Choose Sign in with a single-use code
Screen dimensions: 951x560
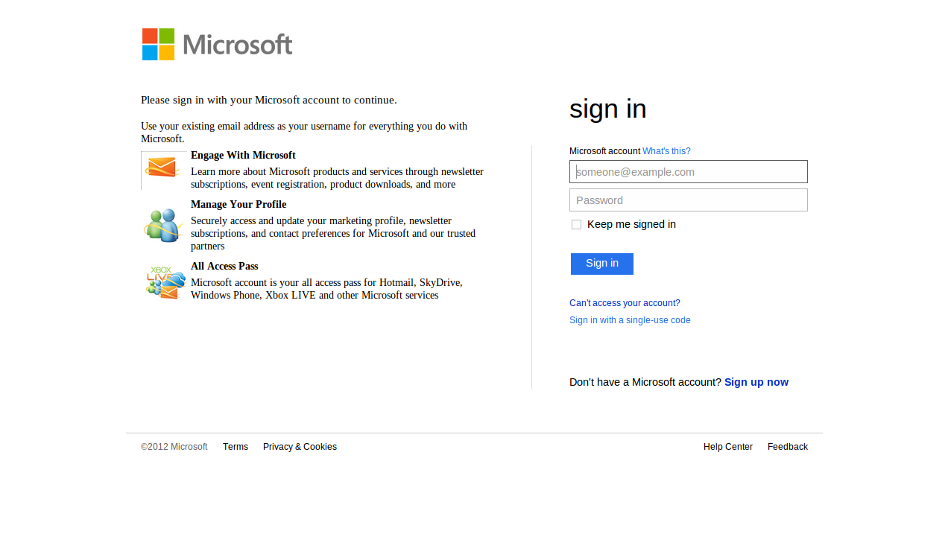[630, 320]
